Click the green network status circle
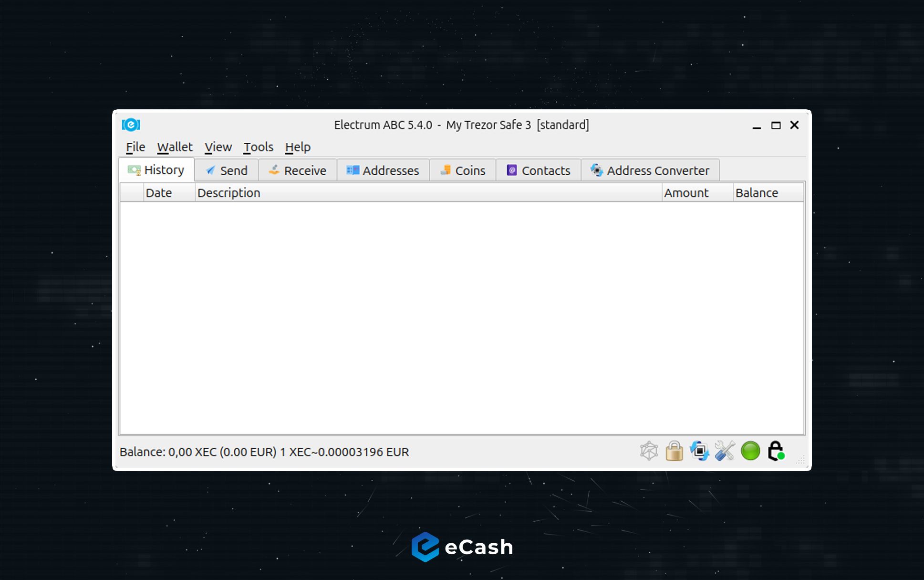Image resolution: width=924 pixels, height=580 pixels. pyautogui.click(x=750, y=451)
